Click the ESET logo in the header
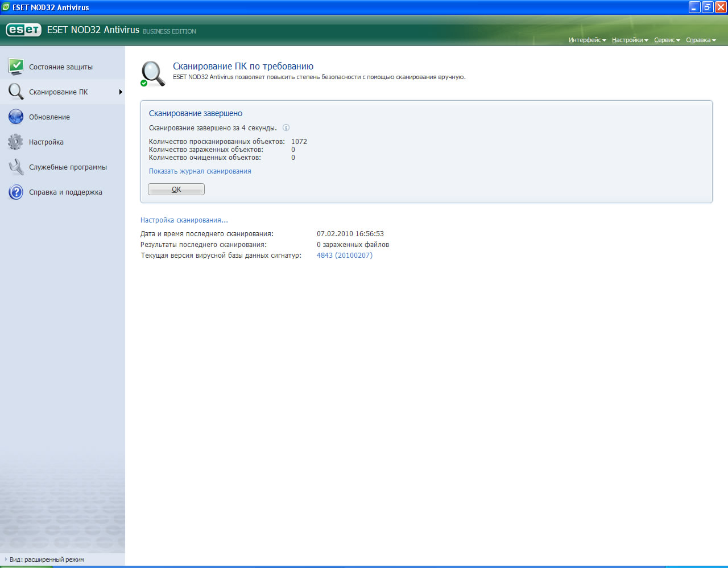Screen dimensions: 728x568 [23, 30]
